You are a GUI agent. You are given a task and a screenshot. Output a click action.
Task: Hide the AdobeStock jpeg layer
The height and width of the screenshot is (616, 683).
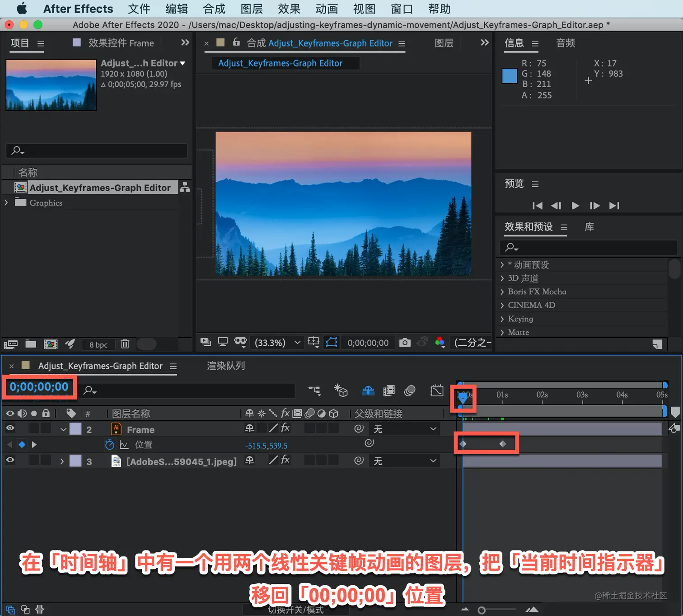[10, 460]
